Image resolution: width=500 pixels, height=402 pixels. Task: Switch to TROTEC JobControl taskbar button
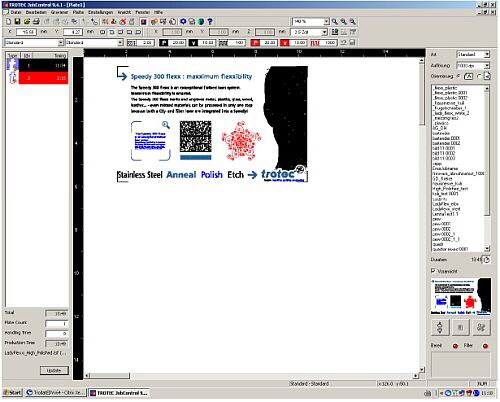pyautogui.click(x=119, y=393)
